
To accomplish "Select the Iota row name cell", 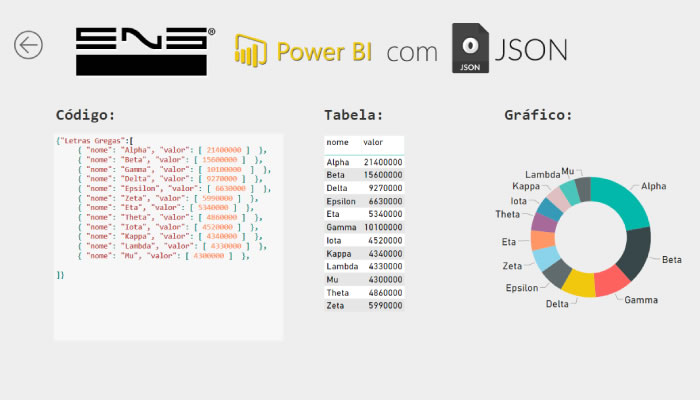I will click(x=333, y=240).
